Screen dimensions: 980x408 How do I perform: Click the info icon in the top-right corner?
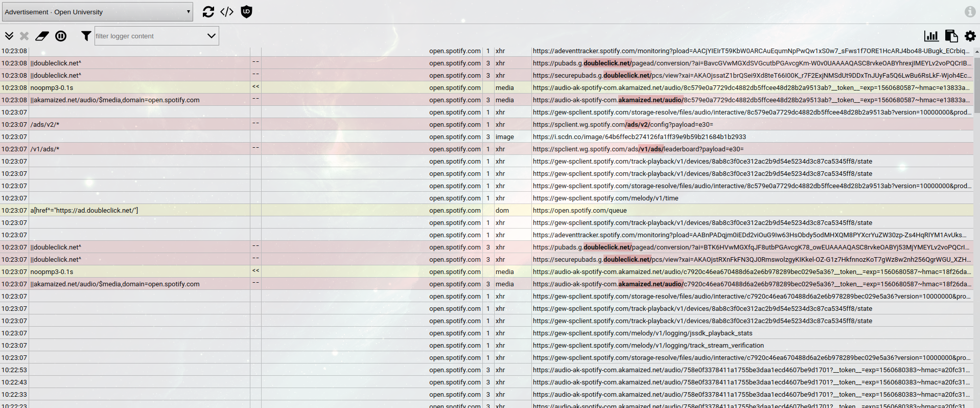[970, 12]
